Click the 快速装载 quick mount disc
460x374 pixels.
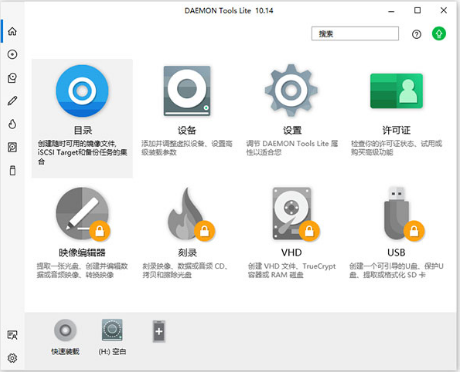click(65, 337)
